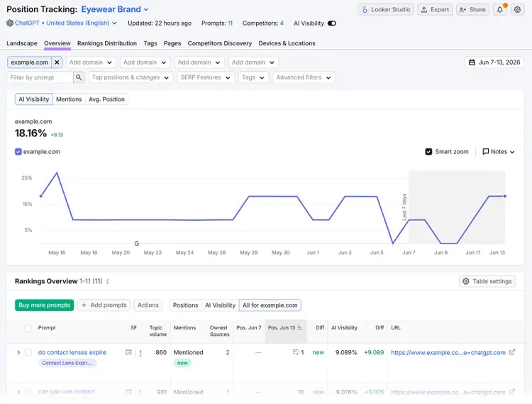Click chart end point at Jun 13
The image size is (532, 404).
505,196
